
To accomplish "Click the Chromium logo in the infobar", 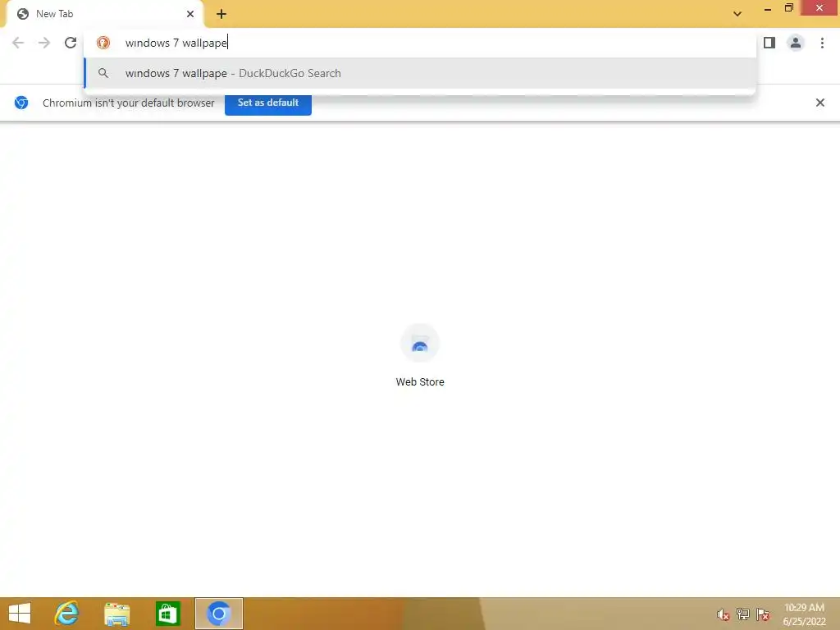I will (x=21, y=103).
